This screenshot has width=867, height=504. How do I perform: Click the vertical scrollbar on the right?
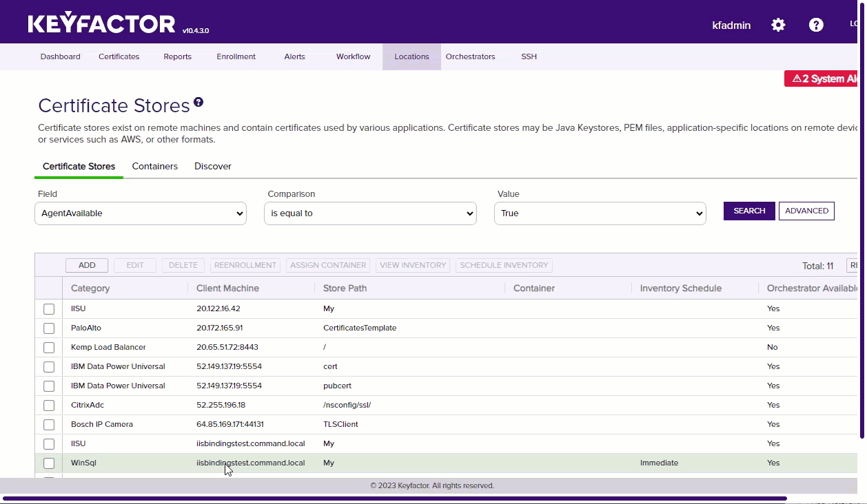coord(861,219)
